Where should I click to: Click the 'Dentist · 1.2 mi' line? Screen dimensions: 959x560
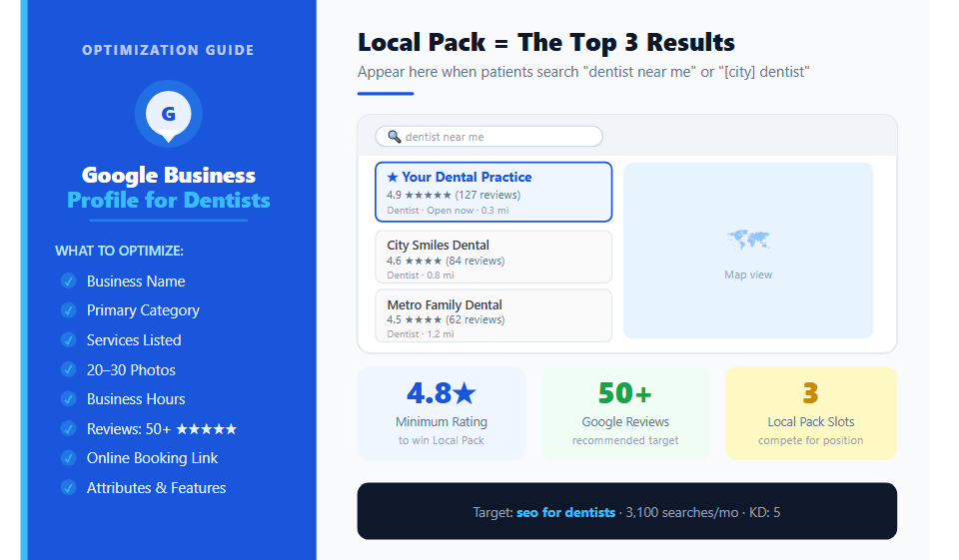pyautogui.click(x=421, y=333)
